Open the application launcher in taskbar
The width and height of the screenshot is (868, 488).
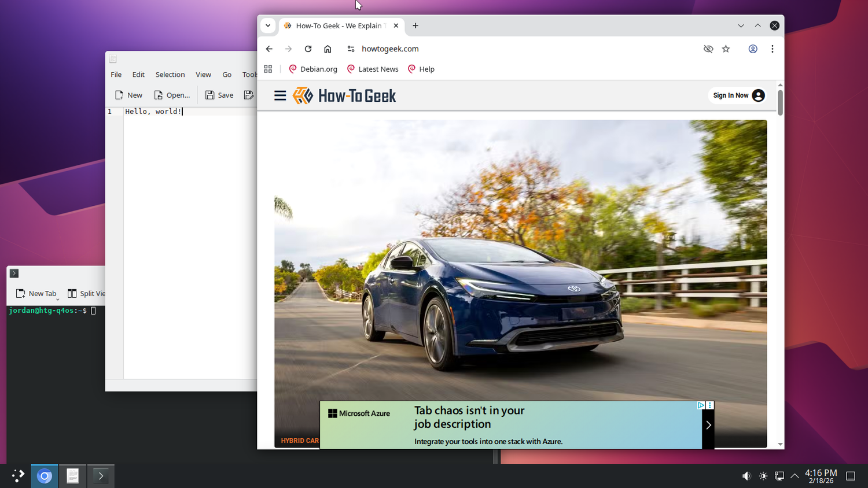tap(18, 476)
